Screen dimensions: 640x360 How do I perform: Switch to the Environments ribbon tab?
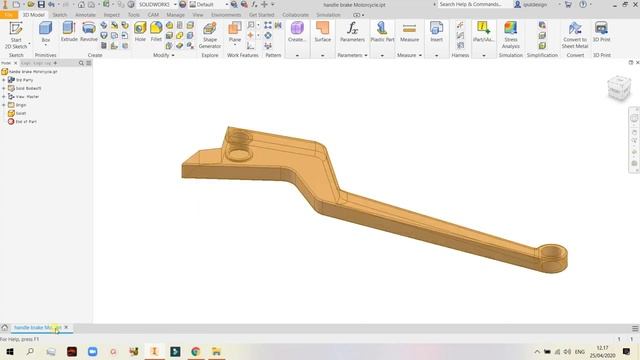click(x=226, y=15)
